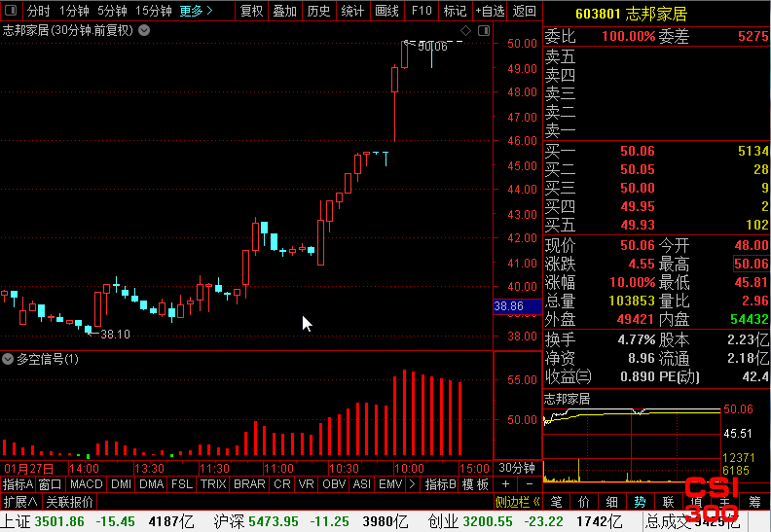Switch indicator to VR
The height and width of the screenshot is (532, 771).
(307, 484)
